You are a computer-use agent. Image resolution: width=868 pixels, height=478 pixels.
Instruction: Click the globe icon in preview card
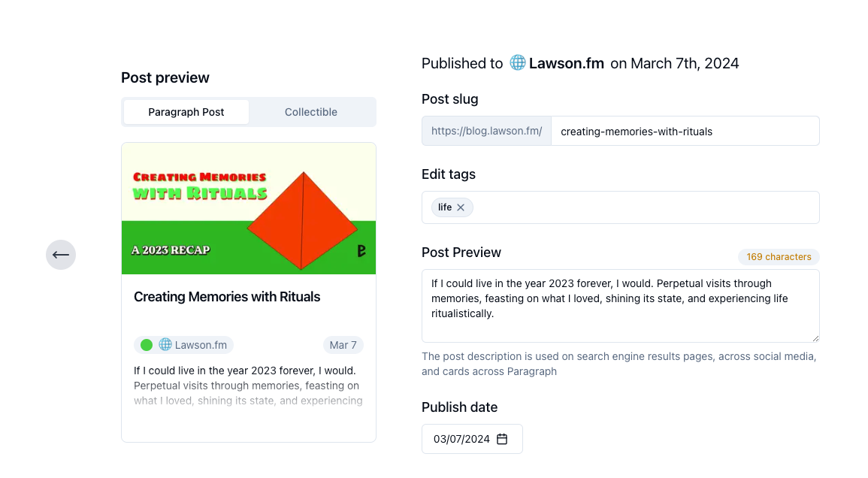(165, 344)
